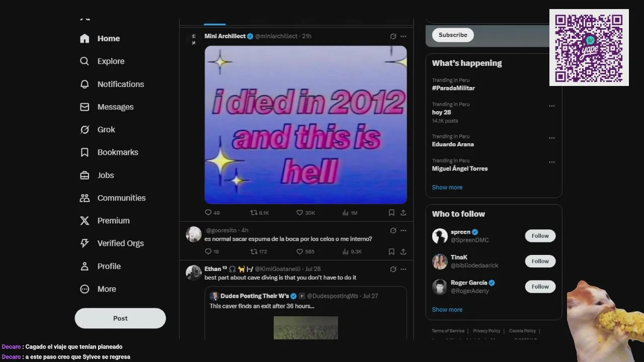Open the #ParadaMilitar trending topic
Screen dimensions: 644x362
(x=453, y=88)
